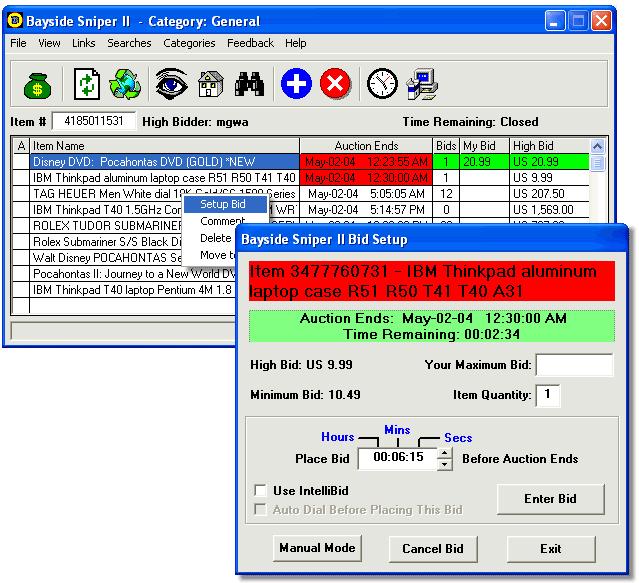
Task: Click the red X delete item icon
Action: (335, 84)
